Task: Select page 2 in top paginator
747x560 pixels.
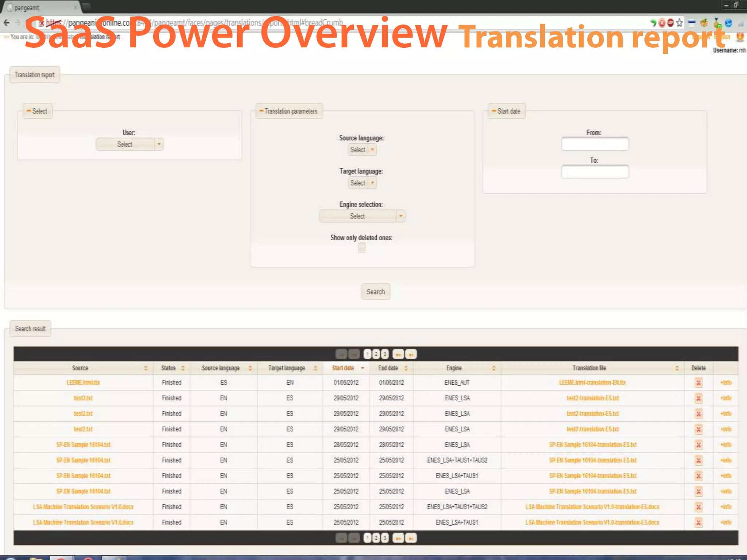Action: pyautogui.click(x=376, y=354)
